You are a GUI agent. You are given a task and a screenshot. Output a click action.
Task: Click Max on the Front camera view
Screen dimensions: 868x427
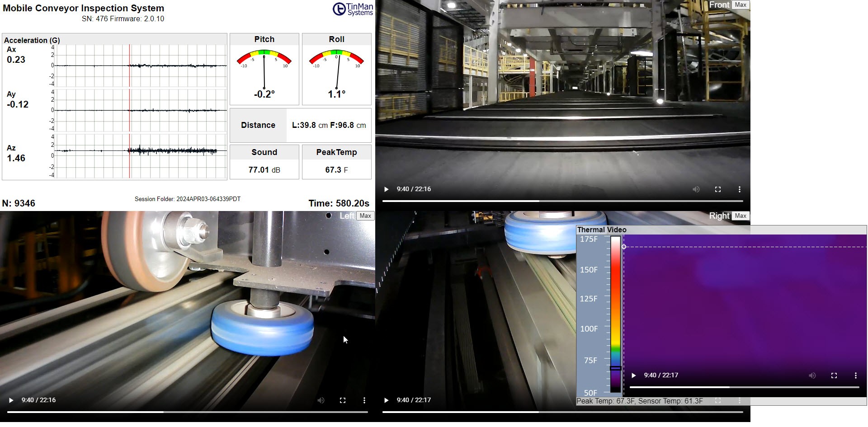coord(741,5)
